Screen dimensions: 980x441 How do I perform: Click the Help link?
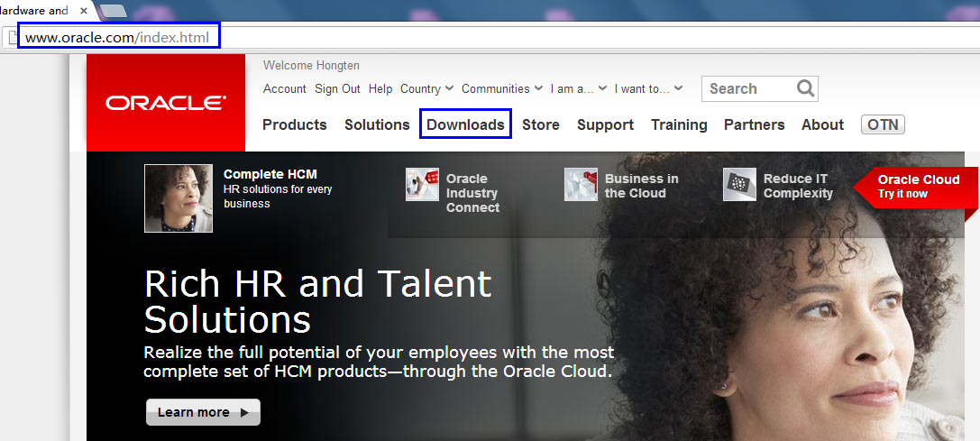(380, 88)
